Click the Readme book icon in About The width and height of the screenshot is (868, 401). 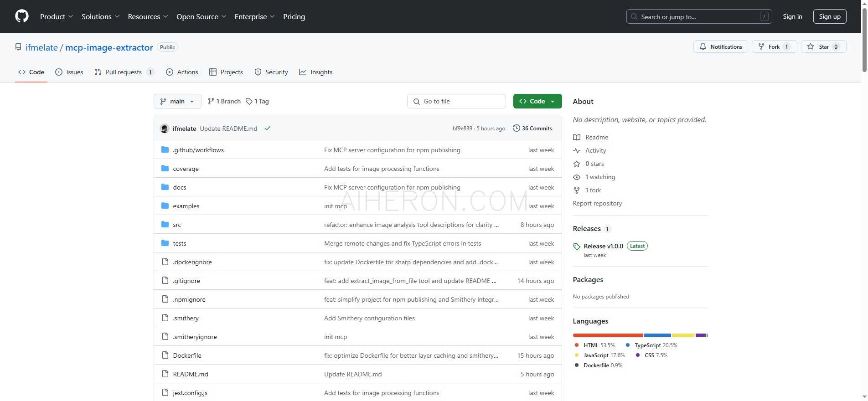click(577, 137)
